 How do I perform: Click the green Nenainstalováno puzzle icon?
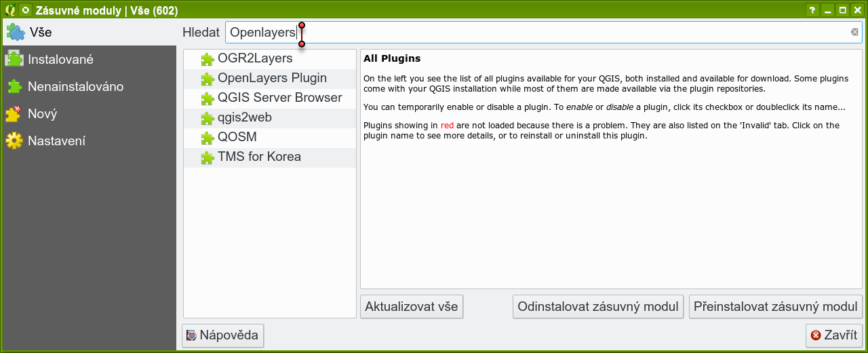pos(14,86)
